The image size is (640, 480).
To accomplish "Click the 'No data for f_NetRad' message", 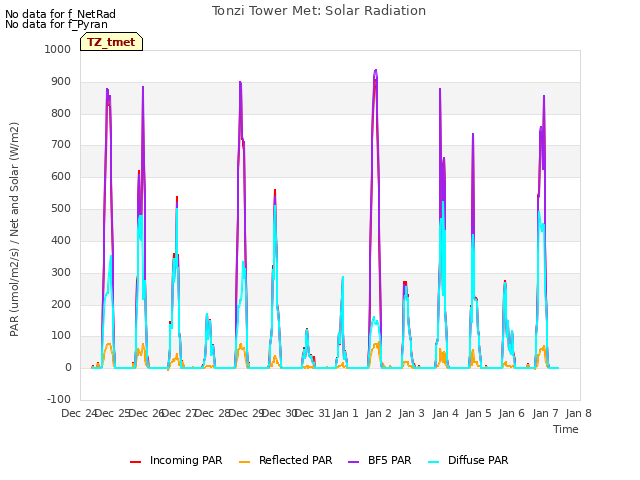I will [x=60, y=14].
